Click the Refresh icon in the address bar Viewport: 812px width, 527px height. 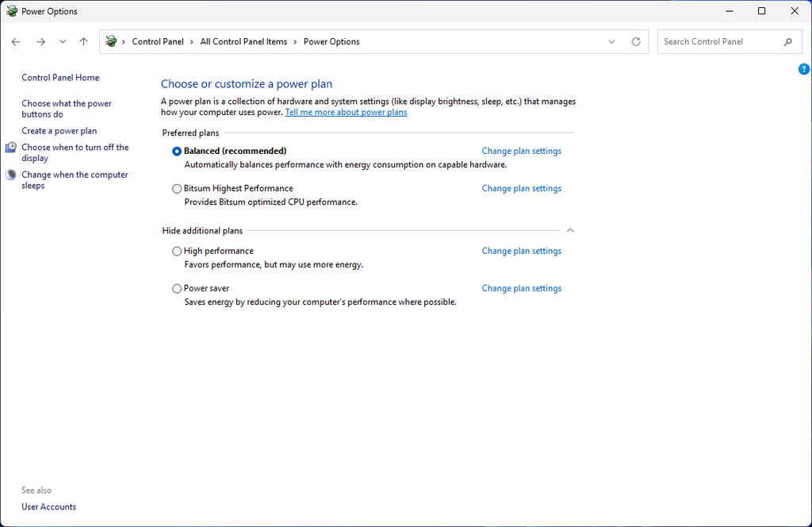pyautogui.click(x=635, y=42)
